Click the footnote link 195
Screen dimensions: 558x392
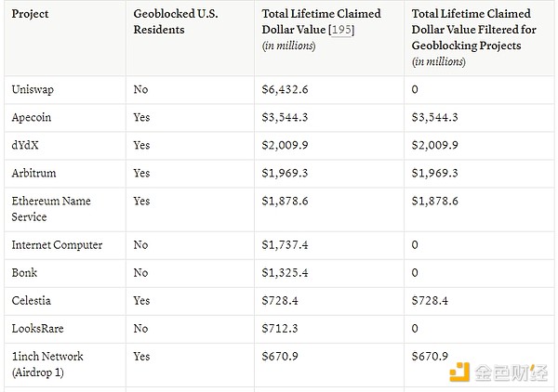[342, 31]
